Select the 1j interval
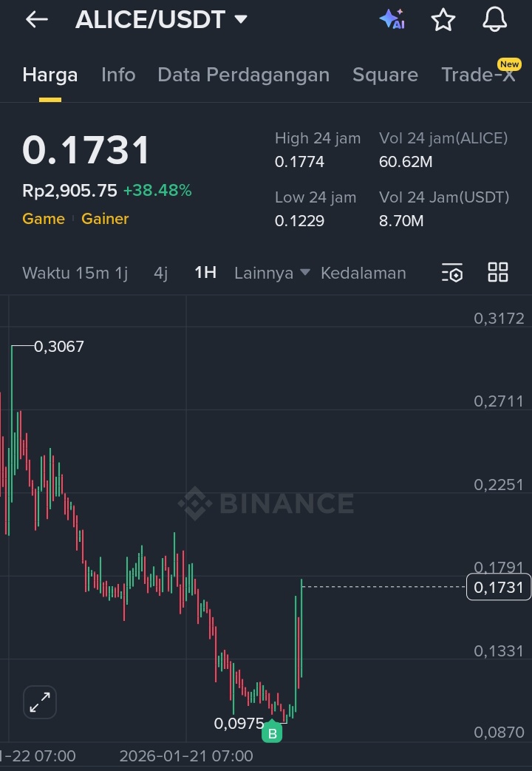 (121, 273)
